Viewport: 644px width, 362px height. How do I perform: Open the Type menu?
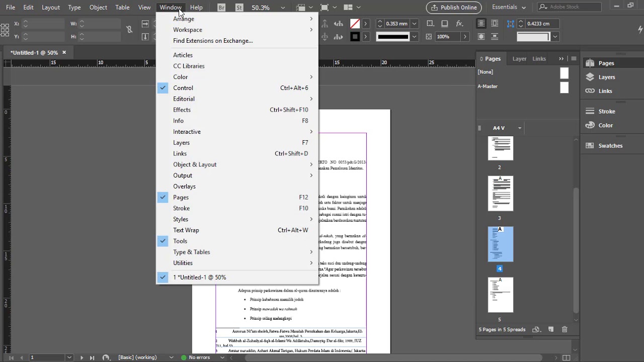(74, 8)
